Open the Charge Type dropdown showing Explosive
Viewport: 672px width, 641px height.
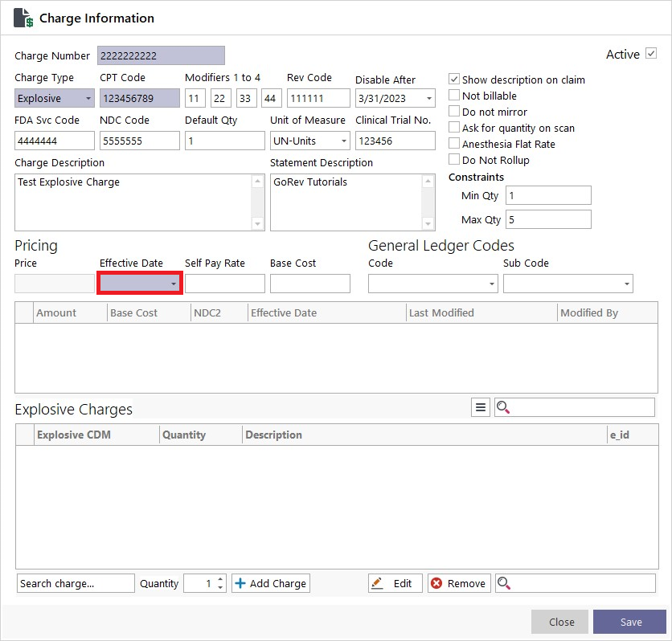click(x=55, y=98)
